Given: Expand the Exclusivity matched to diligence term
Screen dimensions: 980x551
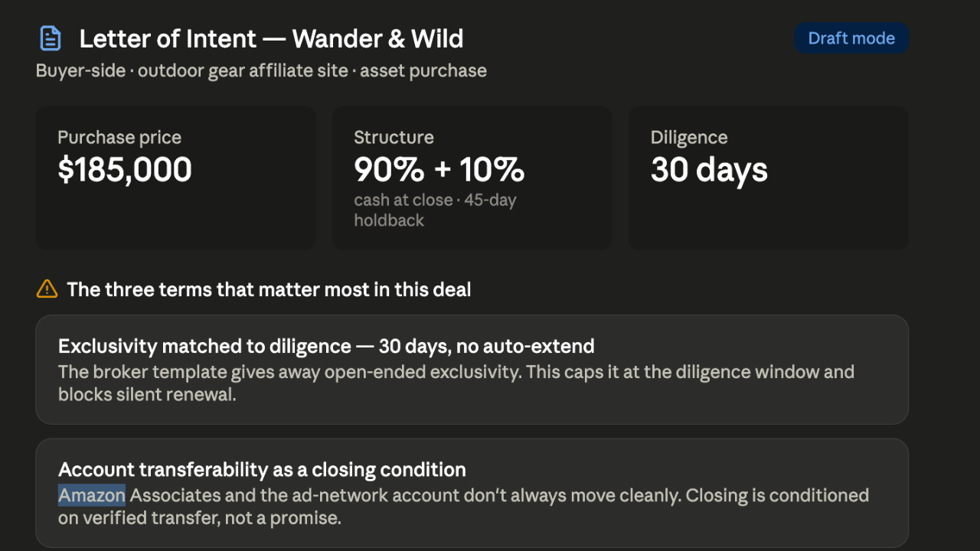Looking at the screenshot, I should pyautogui.click(x=472, y=370).
